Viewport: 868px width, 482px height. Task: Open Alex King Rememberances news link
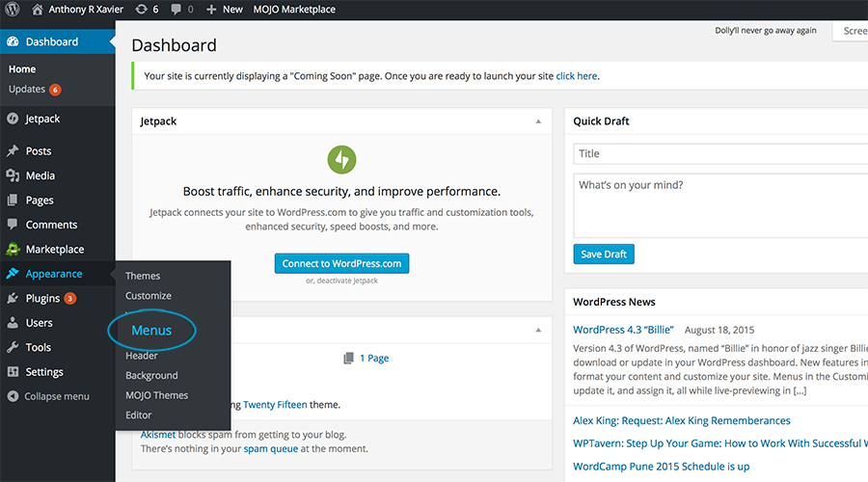pos(682,420)
